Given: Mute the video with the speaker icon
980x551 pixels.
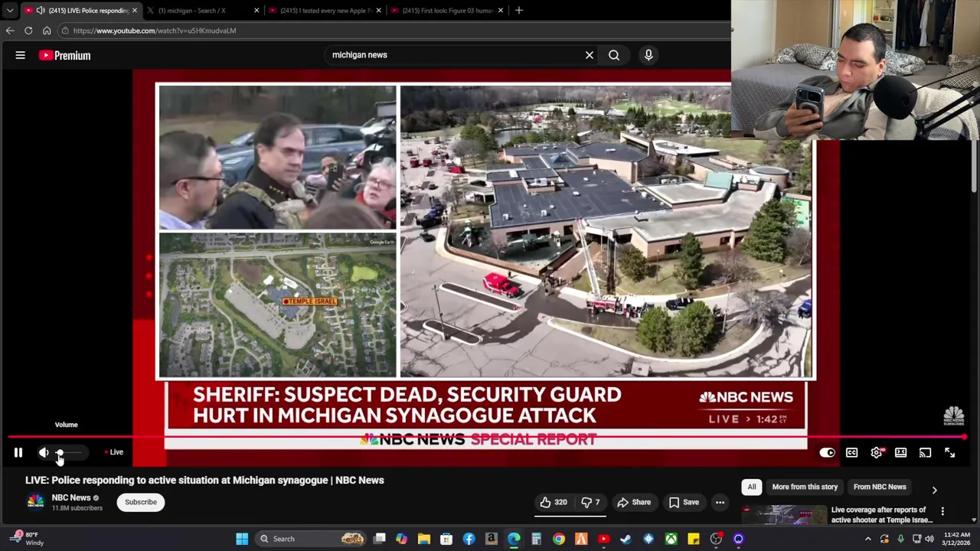Looking at the screenshot, I should (x=44, y=452).
